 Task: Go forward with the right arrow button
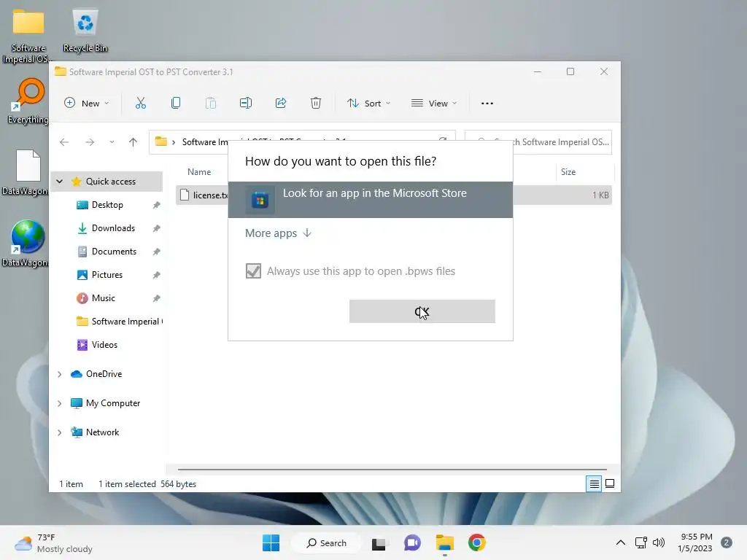[x=90, y=142]
